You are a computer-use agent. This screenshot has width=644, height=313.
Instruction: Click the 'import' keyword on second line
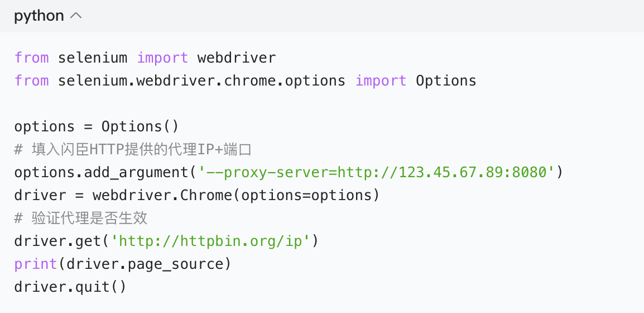click(381, 80)
